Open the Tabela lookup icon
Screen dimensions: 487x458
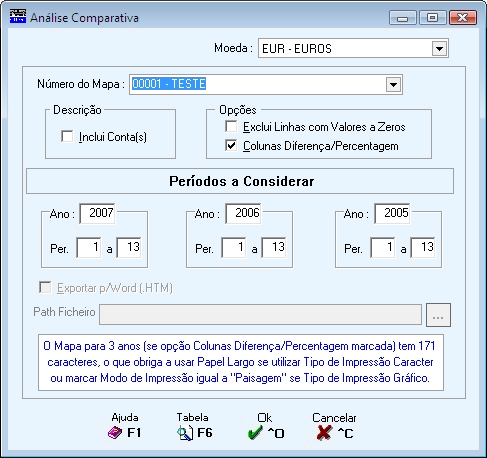pos(185,433)
